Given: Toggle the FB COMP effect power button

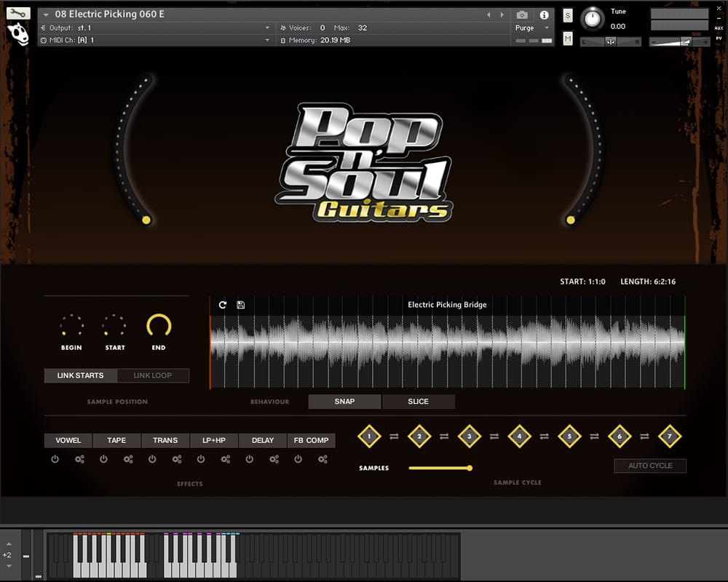Looking at the screenshot, I should [x=298, y=459].
